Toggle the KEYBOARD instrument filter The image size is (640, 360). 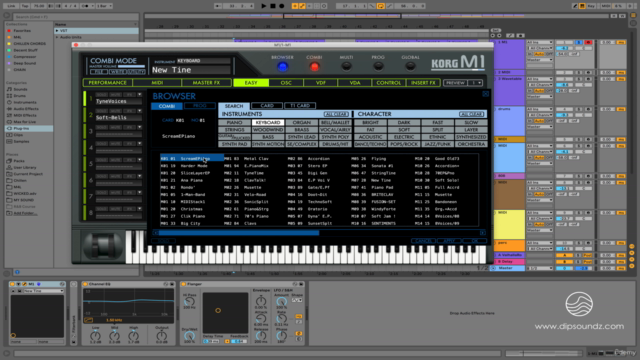click(268, 122)
